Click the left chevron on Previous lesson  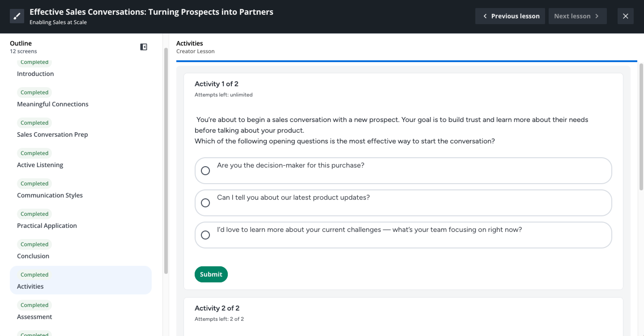(x=485, y=16)
